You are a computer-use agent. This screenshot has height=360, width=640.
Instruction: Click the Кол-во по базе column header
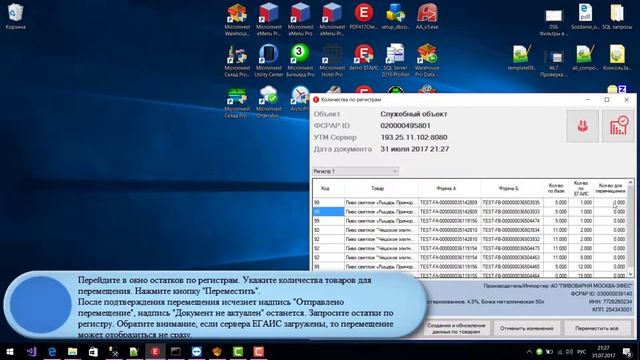pyautogui.click(x=556, y=188)
